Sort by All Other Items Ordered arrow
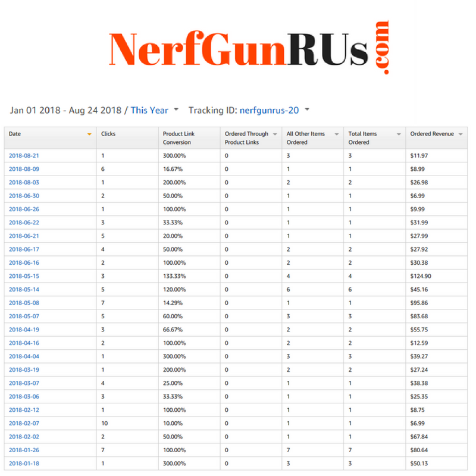This screenshot has height=476, width=476. pos(337,134)
